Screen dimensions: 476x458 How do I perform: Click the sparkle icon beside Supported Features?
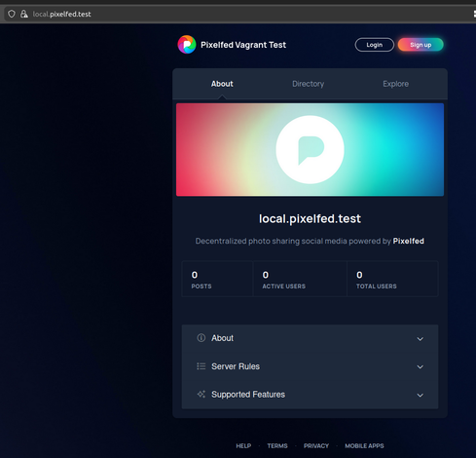[x=201, y=395]
